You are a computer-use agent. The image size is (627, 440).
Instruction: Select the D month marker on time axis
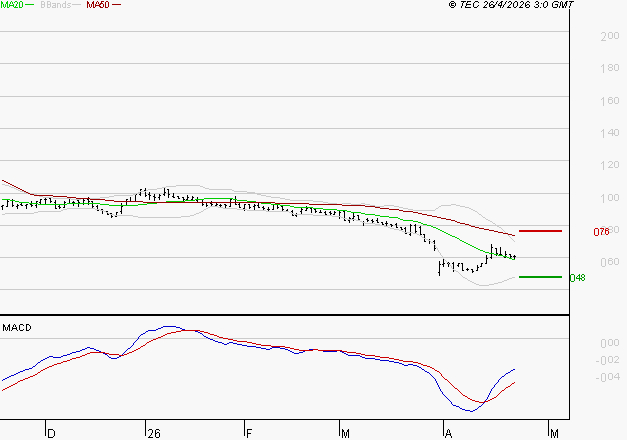[x=51, y=433]
